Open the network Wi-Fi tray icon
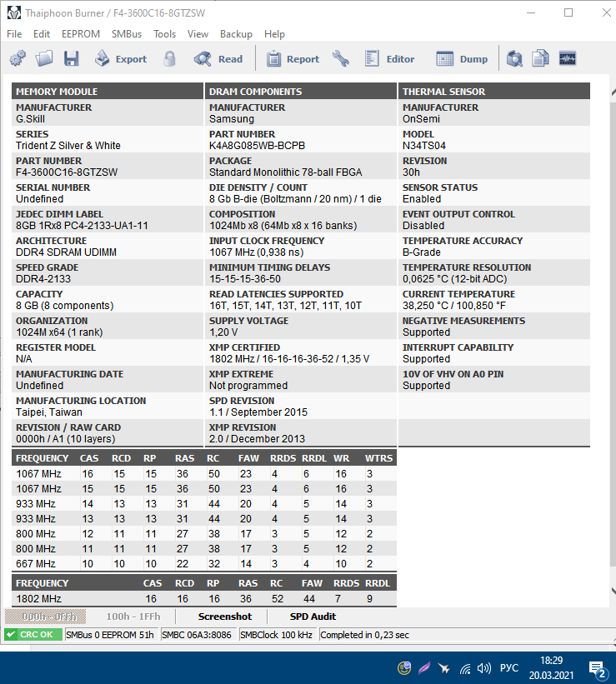Image resolution: width=616 pixels, height=684 pixels. (x=465, y=668)
